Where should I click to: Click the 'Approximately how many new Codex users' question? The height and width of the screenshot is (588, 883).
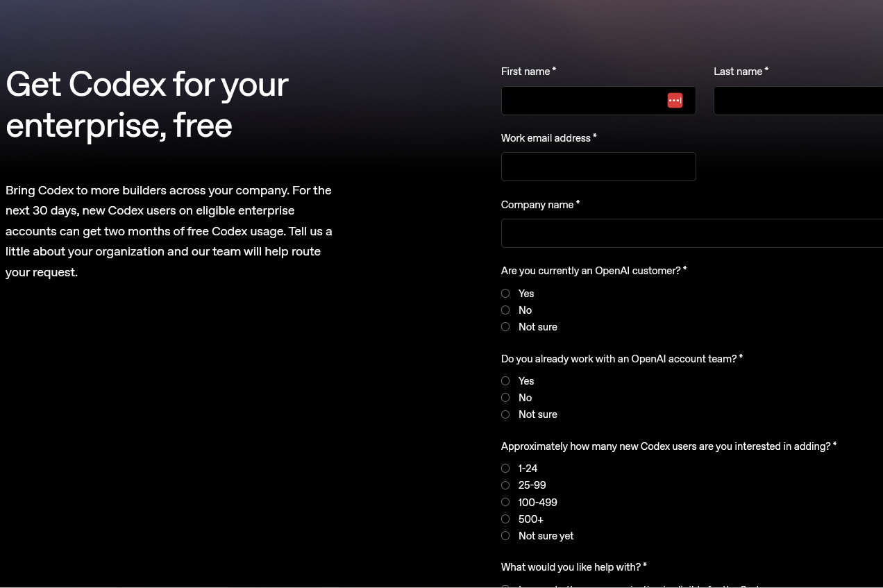(668, 446)
